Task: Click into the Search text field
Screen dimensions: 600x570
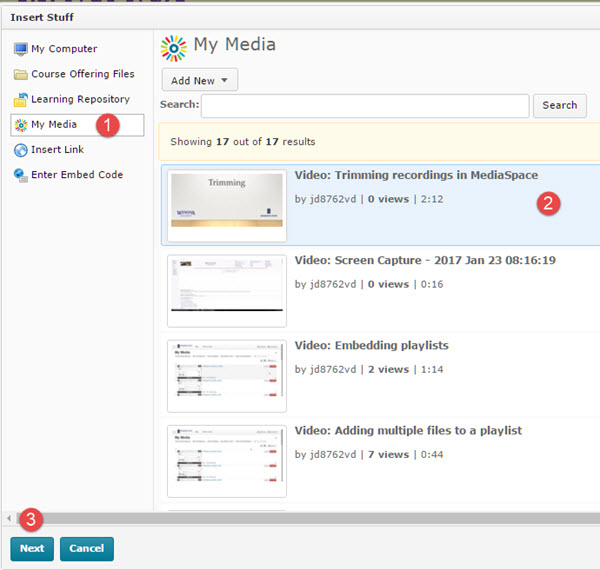Action: pos(365,106)
